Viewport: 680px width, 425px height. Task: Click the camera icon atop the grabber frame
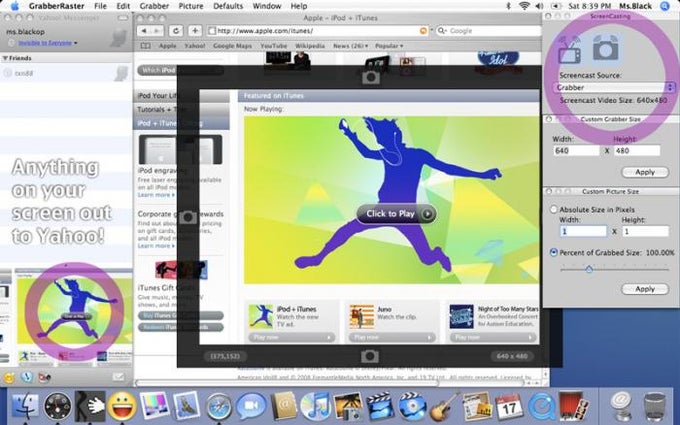click(x=370, y=78)
